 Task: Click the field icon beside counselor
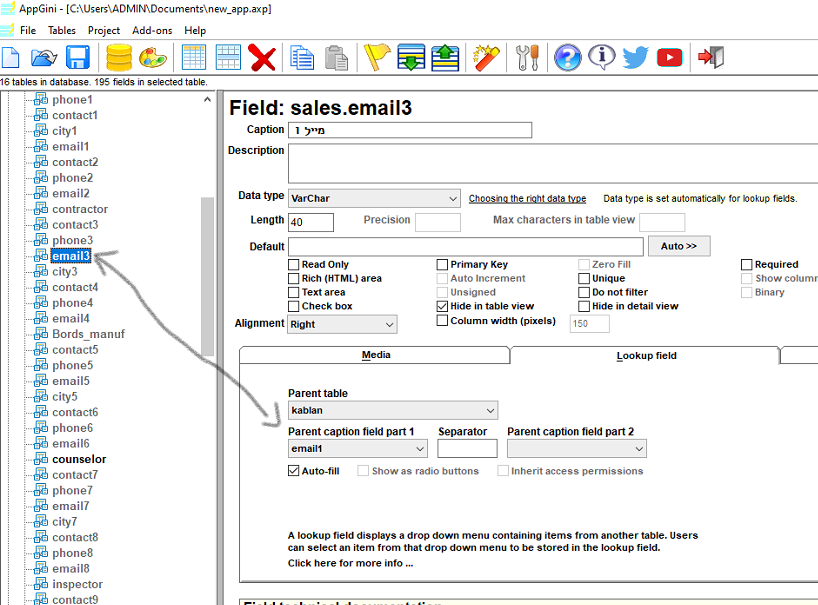coord(41,459)
